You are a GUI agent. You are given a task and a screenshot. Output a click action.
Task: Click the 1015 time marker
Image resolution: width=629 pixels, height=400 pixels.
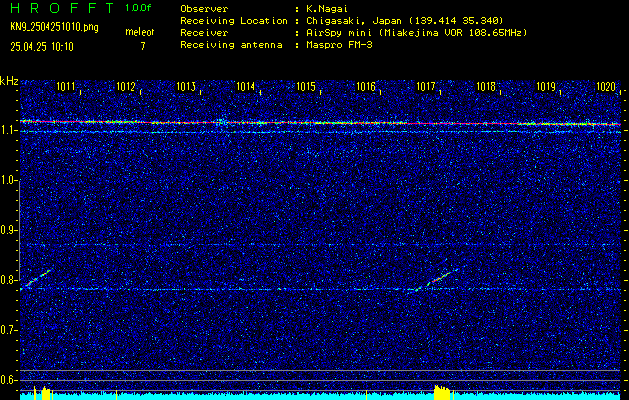pyautogui.click(x=306, y=87)
